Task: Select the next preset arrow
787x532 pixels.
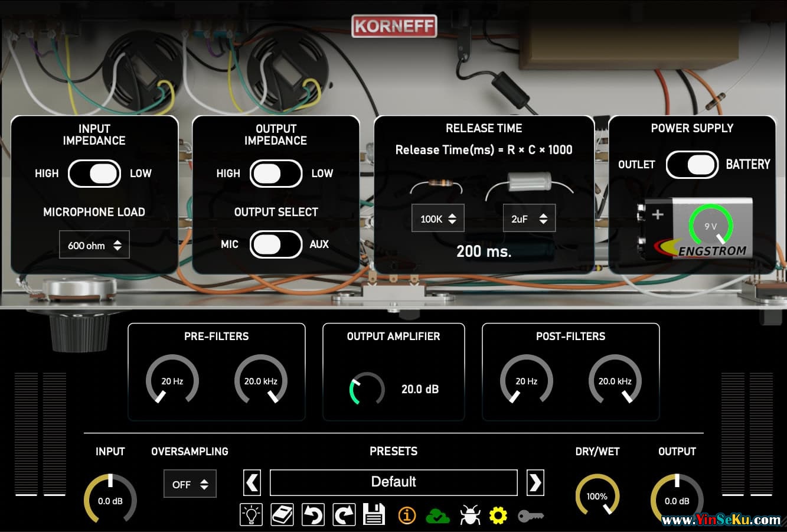Action: click(x=535, y=482)
